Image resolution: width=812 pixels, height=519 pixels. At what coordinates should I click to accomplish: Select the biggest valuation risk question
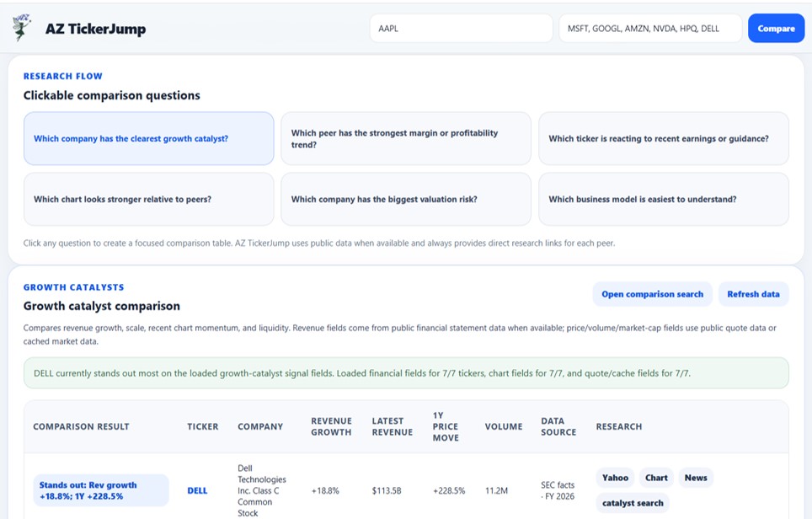[x=406, y=200]
